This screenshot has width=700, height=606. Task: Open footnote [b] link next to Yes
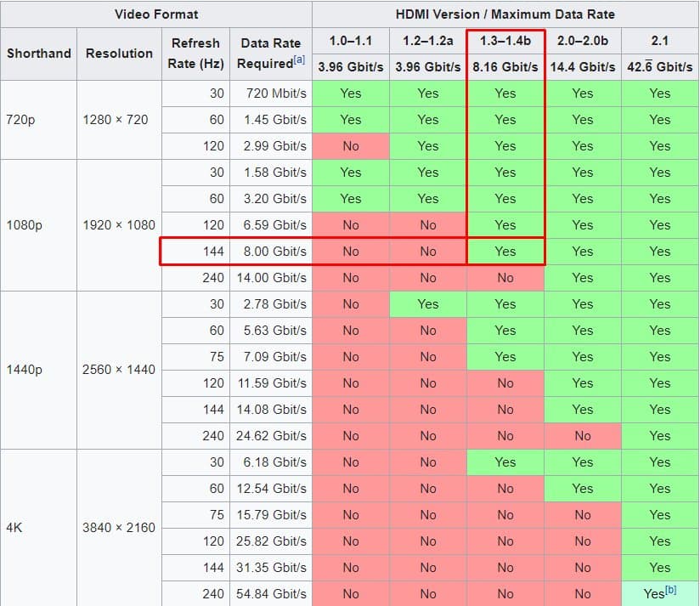click(670, 590)
